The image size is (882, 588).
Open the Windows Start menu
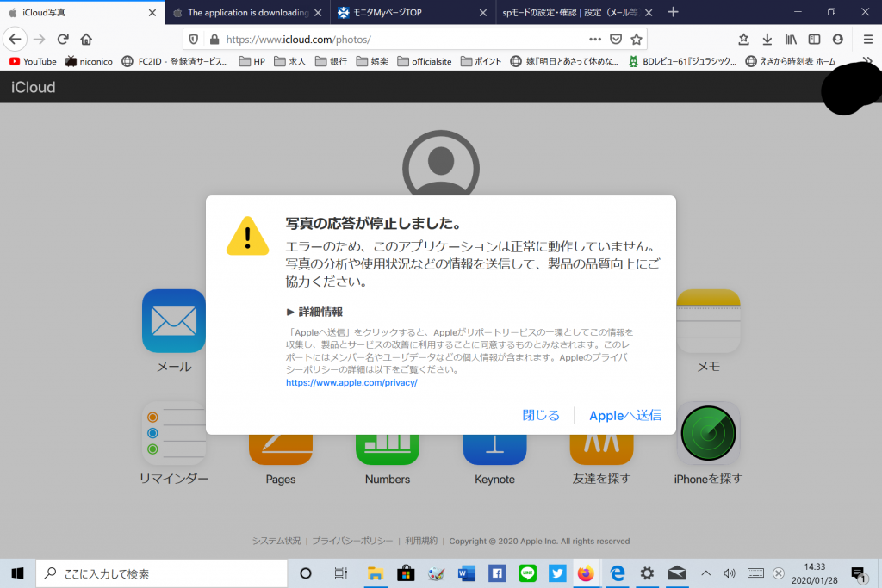(17, 573)
